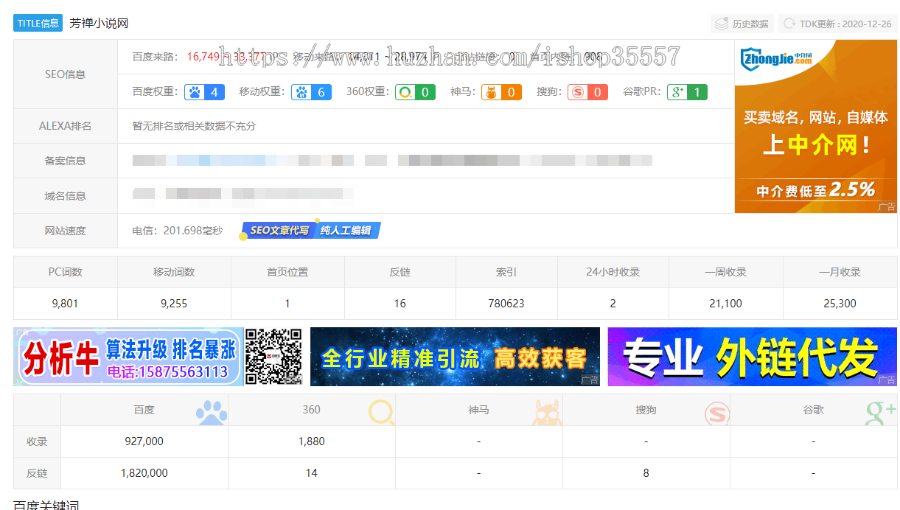Click the PC词数 value 9,801
The height and width of the screenshot is (510, 900).
65,303
